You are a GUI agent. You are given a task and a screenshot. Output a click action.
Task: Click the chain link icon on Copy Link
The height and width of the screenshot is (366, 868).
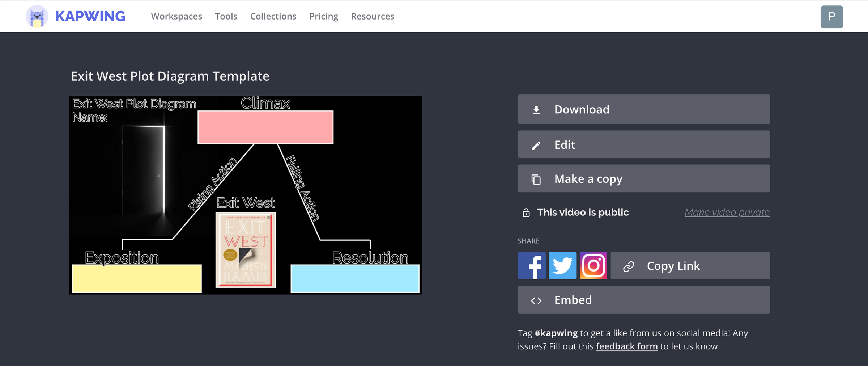click(628, 265)
